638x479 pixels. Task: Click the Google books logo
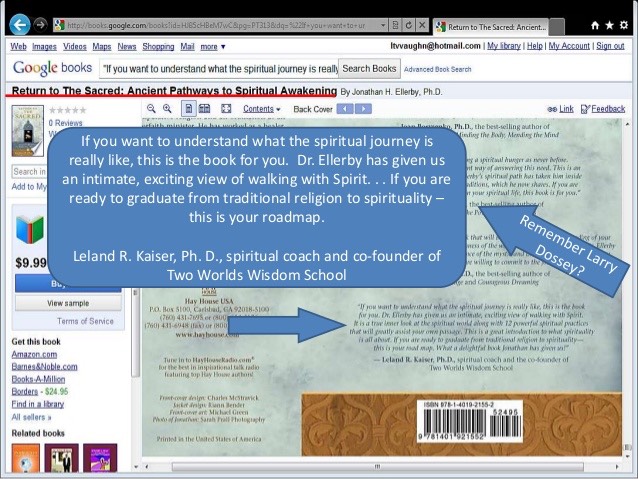coord(52,68)
